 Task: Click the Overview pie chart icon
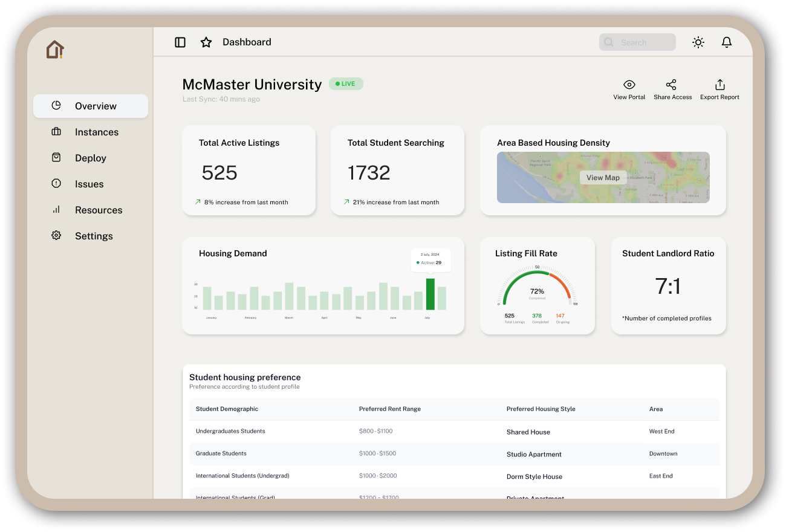pos(56,106)
